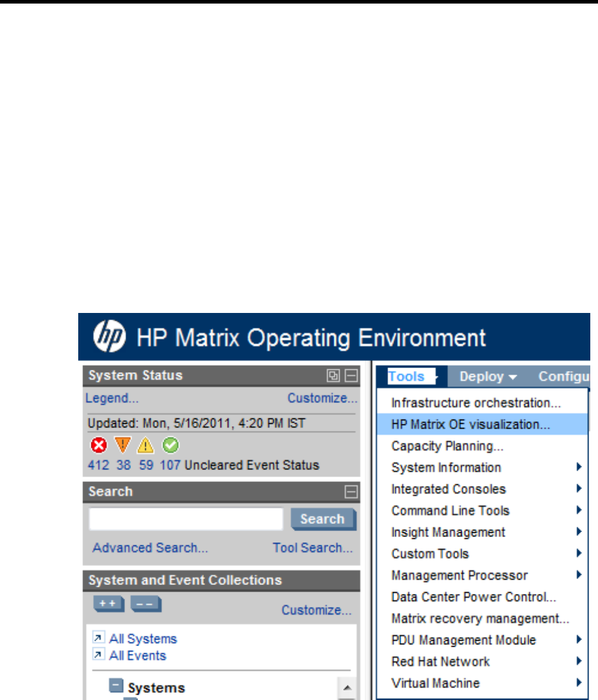
Task: Select Capacity Planning menu entry
Action: point(482,446)
